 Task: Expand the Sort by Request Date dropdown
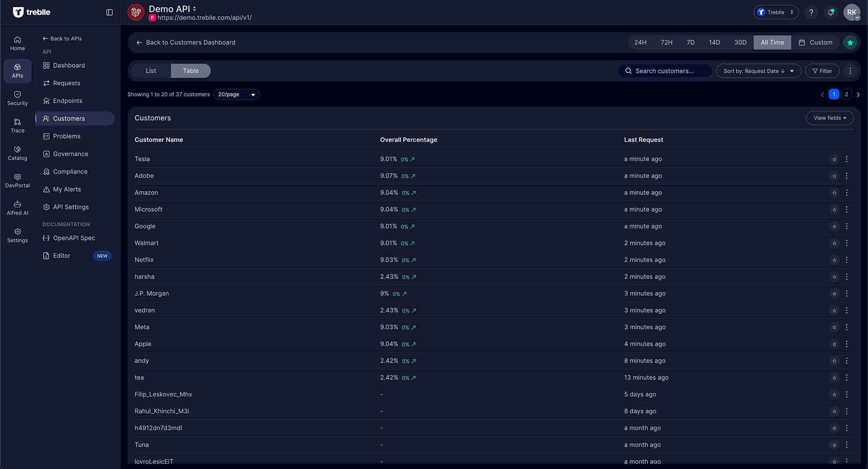pyautogui.click(x=758, y=71)
